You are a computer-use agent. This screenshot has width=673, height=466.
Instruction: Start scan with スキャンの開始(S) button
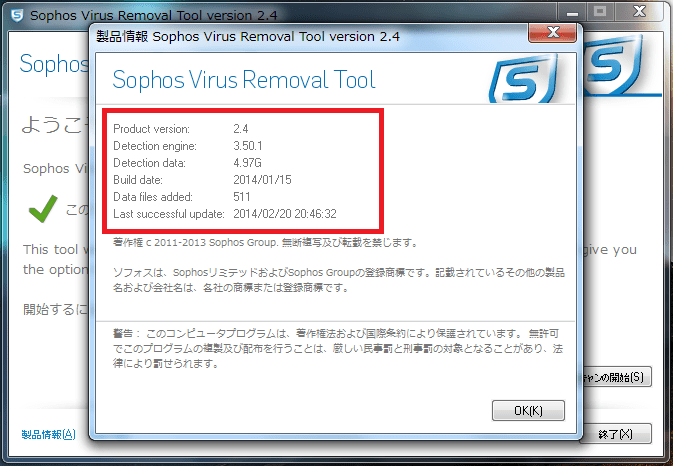point(617,377)
